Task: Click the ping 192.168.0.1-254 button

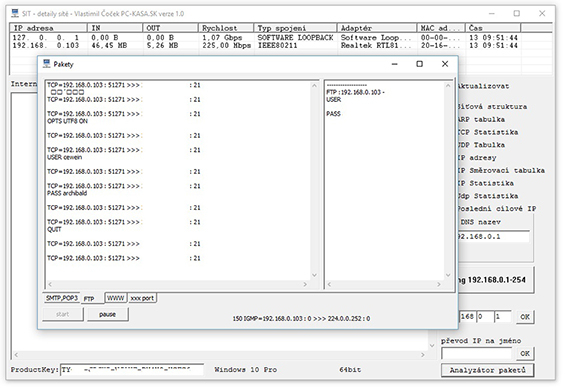Action: coord(496,280)
